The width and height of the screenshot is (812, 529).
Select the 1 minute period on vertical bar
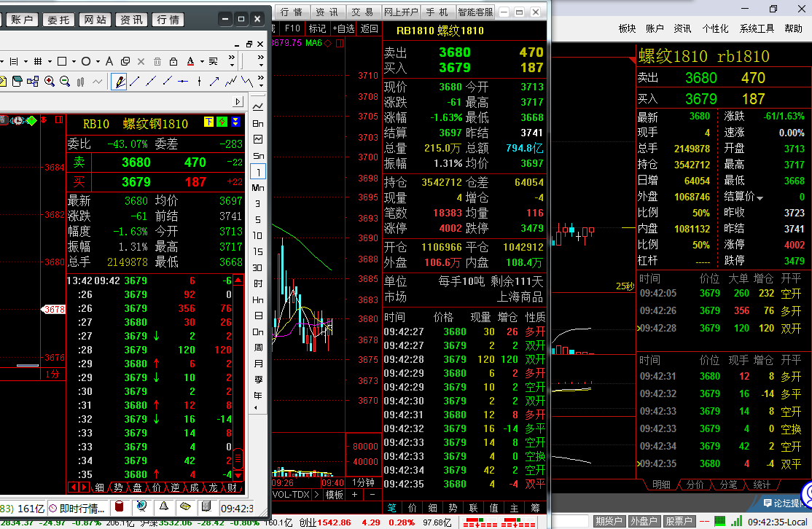pos(258,172)
